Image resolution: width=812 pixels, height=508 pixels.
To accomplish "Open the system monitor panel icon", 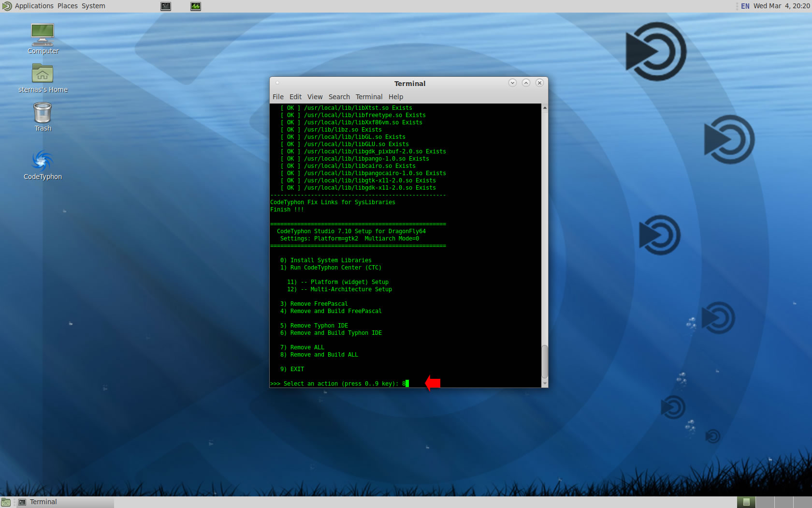I will coord(196,6).
